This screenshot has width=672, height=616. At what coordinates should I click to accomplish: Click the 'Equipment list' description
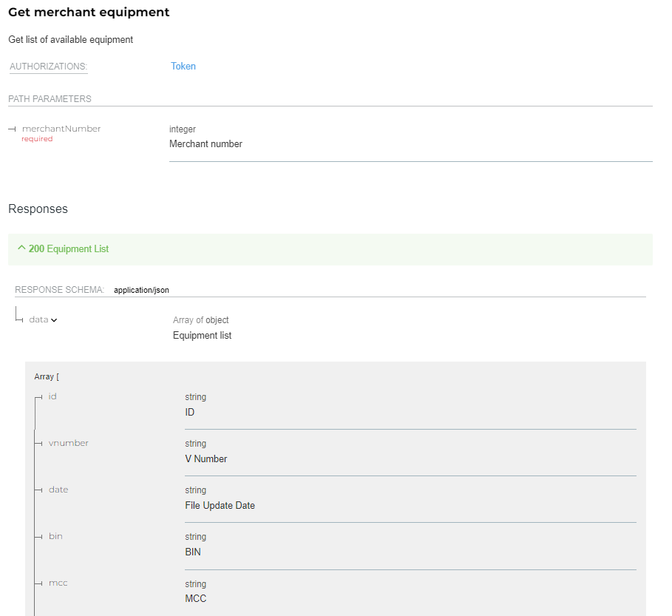click(202, 335)
